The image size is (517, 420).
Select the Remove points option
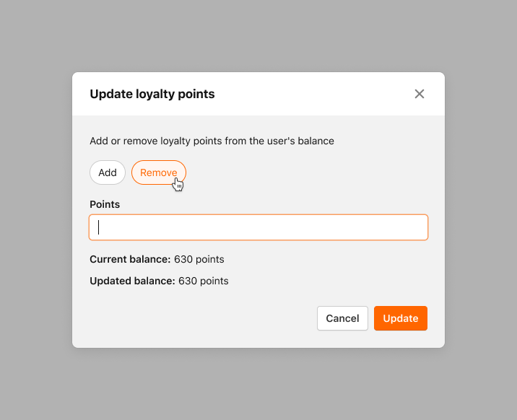pos(159,172)
